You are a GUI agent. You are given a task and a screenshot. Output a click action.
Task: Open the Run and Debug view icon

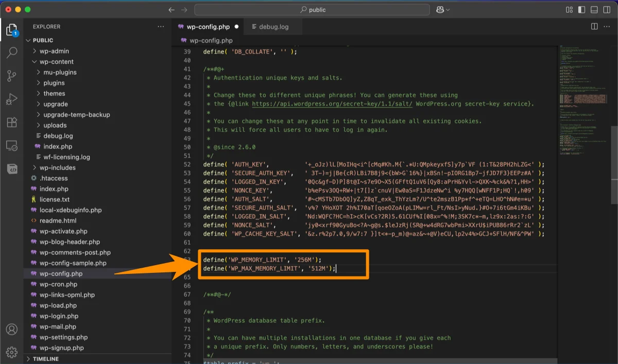(x=11, y=99)
